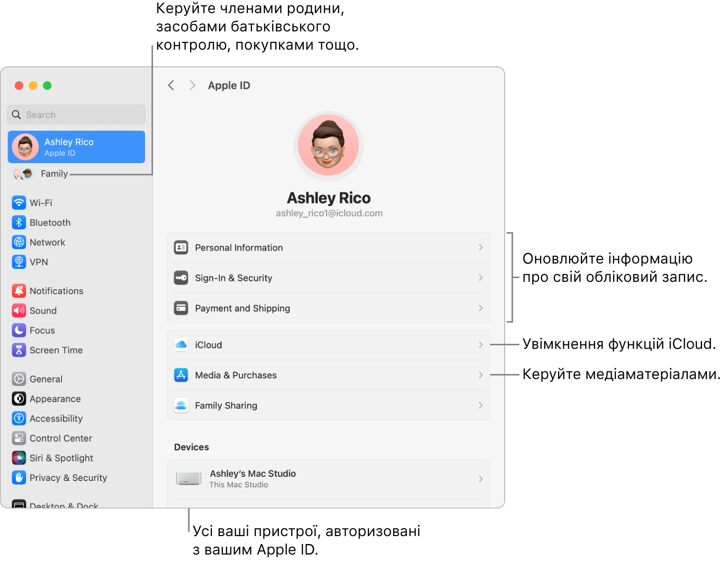Open the Focus moon icon

click(19, 330)
